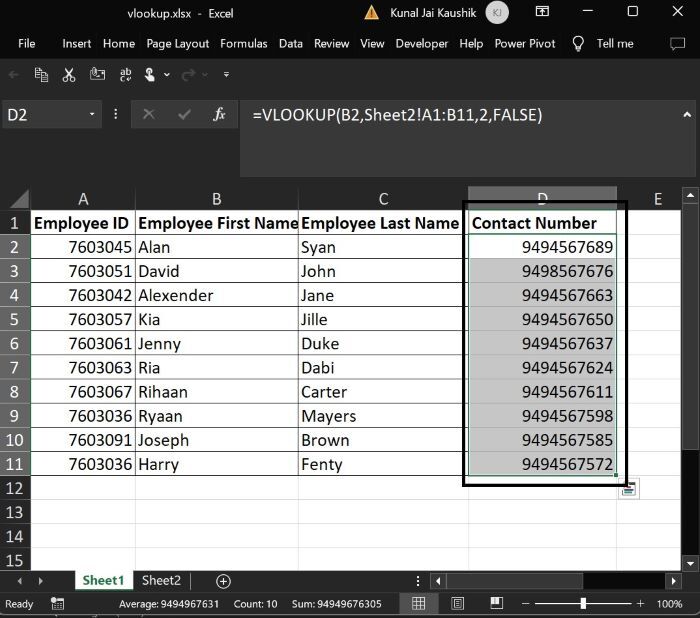Click the Ribbon Display Options icon
The height and width of the screenshot is (618, 700).
pos(542,11)
